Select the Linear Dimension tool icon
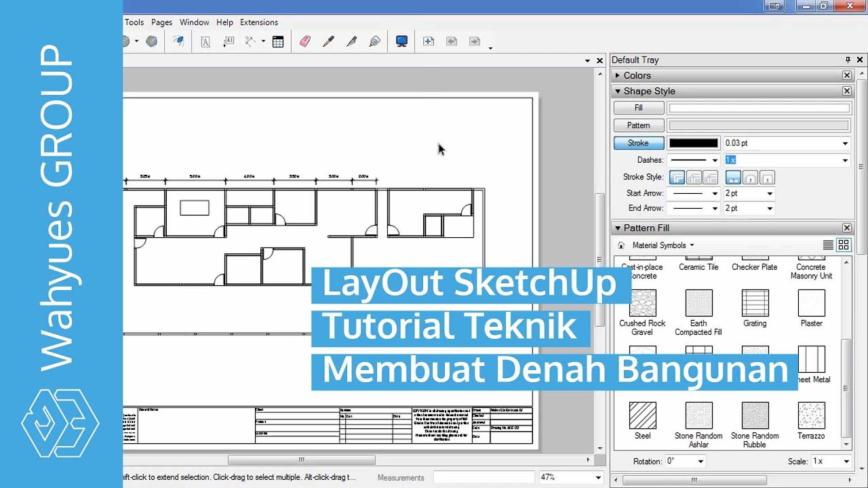Viewport: 868px width, 488px height. point(250,41)
